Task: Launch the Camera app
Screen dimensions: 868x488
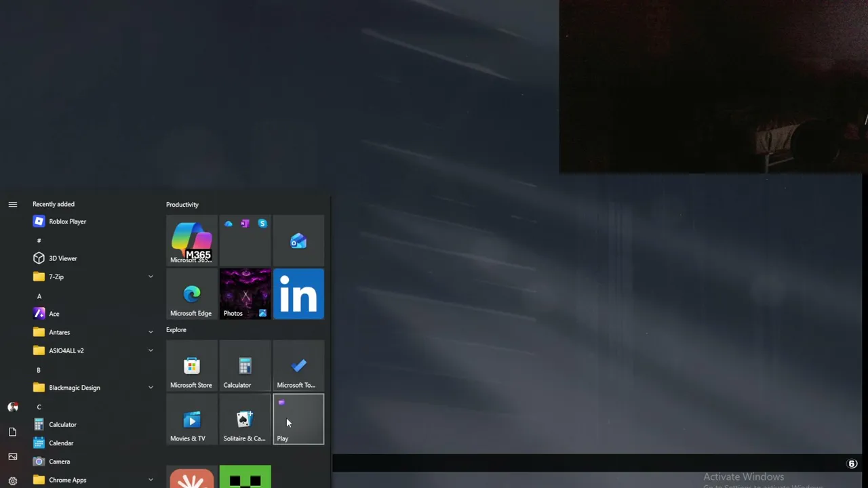Action: coord(93,462)
